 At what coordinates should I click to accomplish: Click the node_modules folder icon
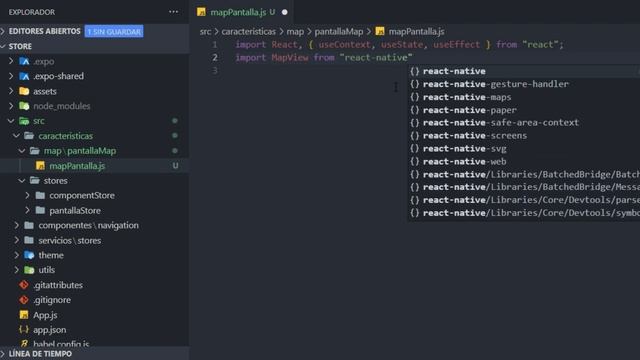click(24, 106)
